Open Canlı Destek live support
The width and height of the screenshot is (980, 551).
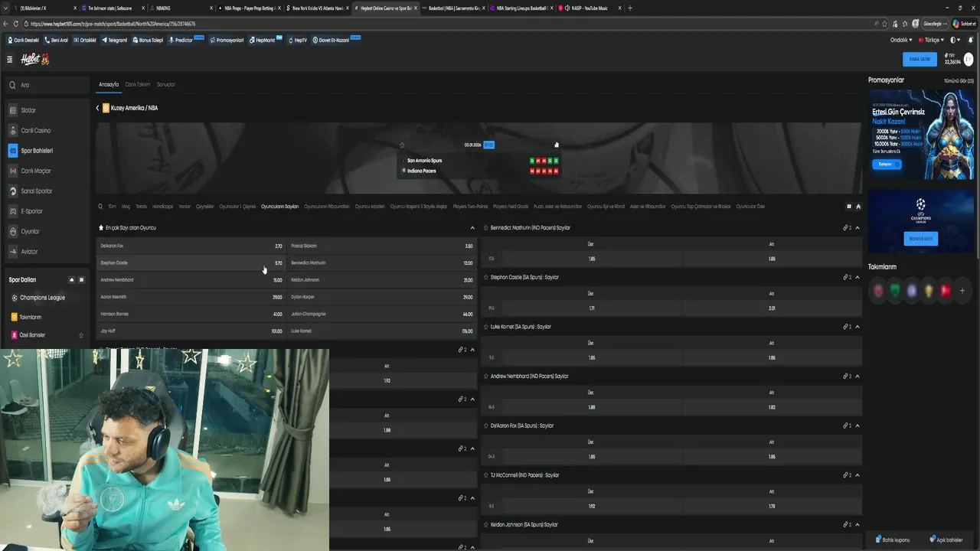click(x=23, y=40)
